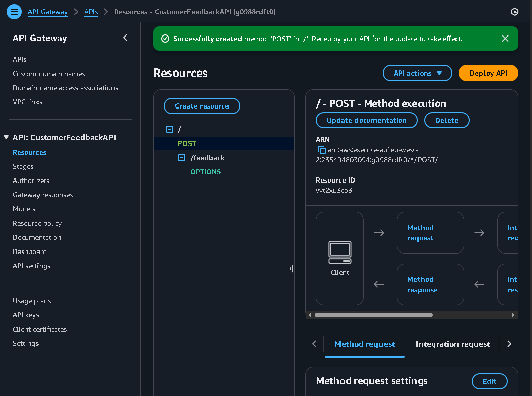Click the hexagon settings icon in header
The height and width of the screenshot is (396, 532).
coord(514,12)
